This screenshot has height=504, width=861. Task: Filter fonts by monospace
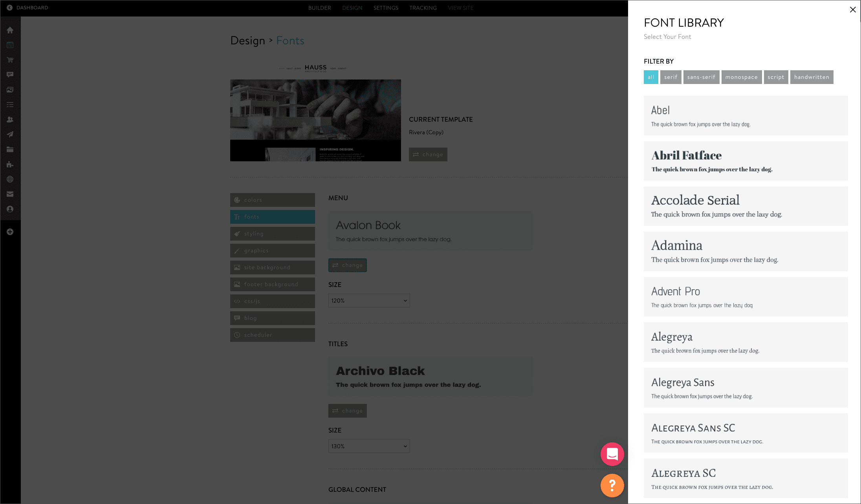[x=742, y=77]
